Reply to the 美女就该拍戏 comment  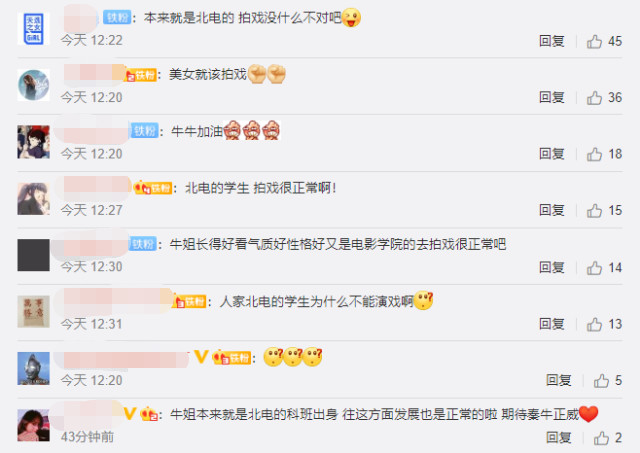(x=552, y=97)
